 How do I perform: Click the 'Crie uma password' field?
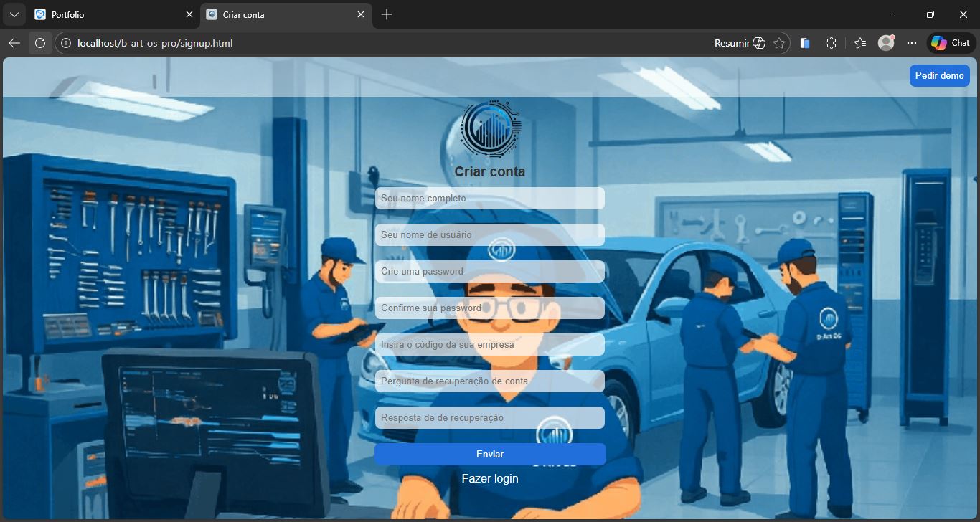[490, 271]
